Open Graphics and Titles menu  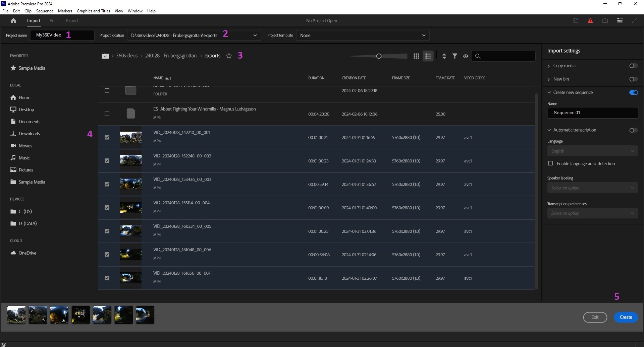(x=93, y=11)
